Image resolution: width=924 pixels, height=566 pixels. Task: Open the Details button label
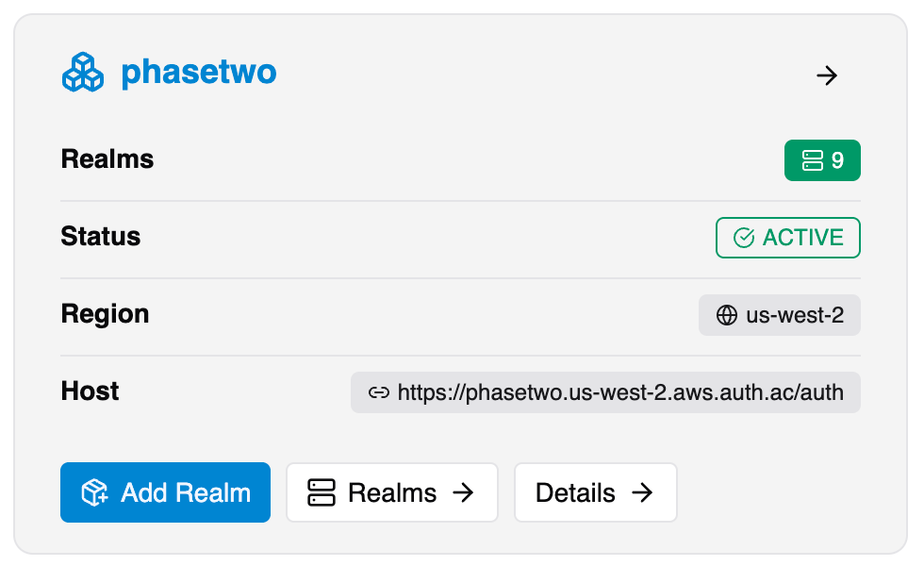[575, 492]
